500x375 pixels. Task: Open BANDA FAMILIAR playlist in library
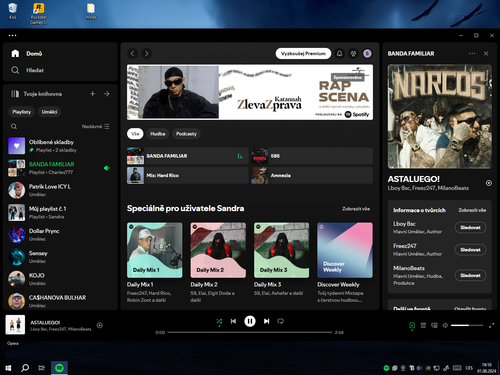(60, 168)
